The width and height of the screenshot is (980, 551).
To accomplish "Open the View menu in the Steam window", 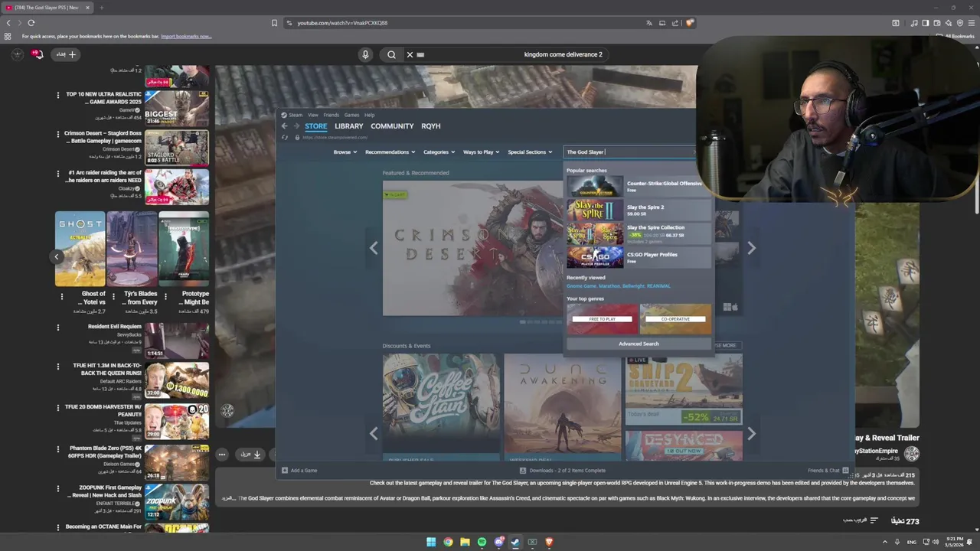I will (x=312, y=115).
